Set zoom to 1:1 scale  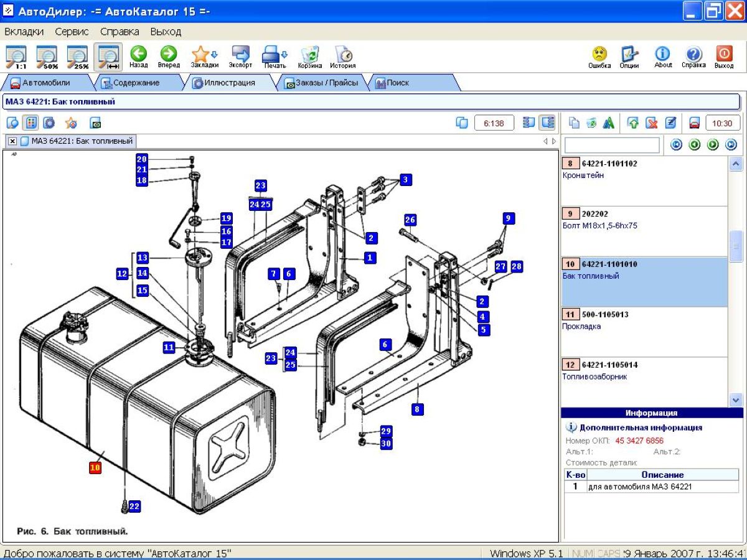tap(17, 57)
